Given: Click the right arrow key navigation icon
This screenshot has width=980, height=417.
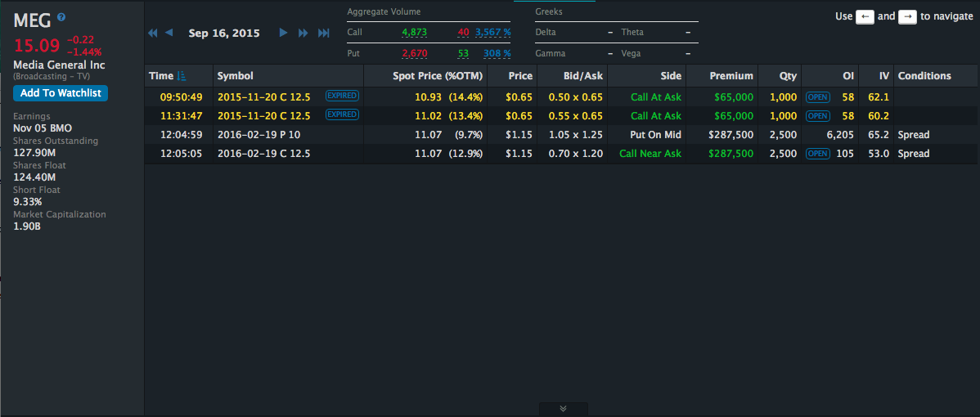Looking at the screenshot, I should point(907,17).
